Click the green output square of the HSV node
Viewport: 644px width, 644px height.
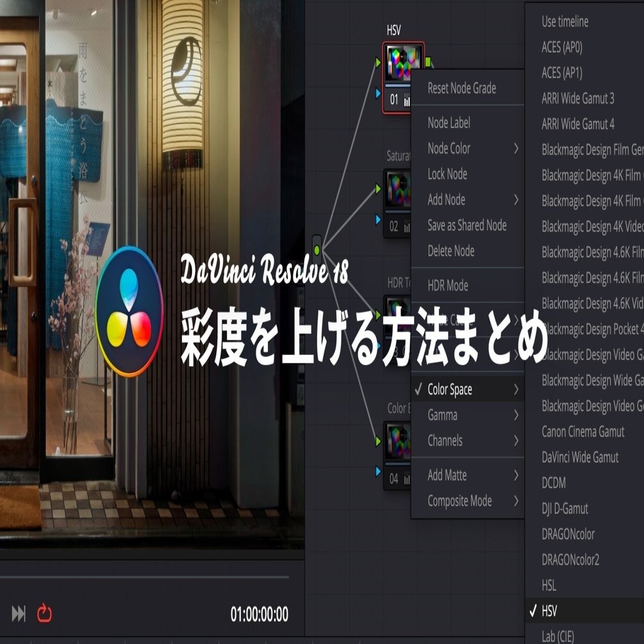pos(428,62)
